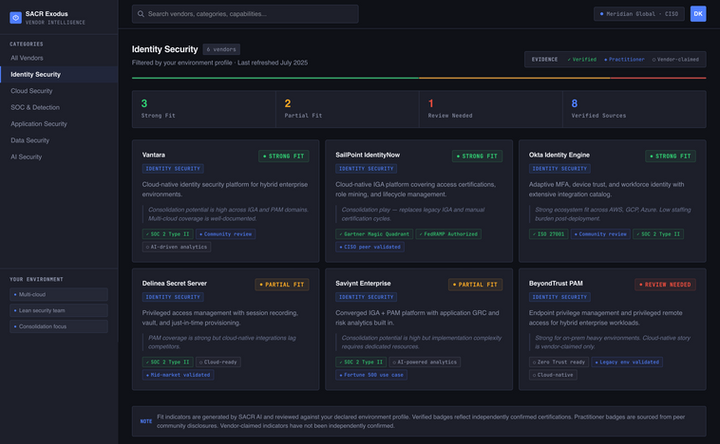Select Identity Security category
The image size is (720, 444).
coord(59,74)
